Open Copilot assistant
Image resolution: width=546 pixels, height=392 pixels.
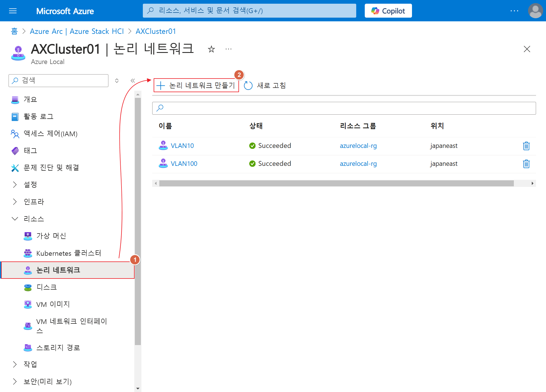[x=388, y=11]
